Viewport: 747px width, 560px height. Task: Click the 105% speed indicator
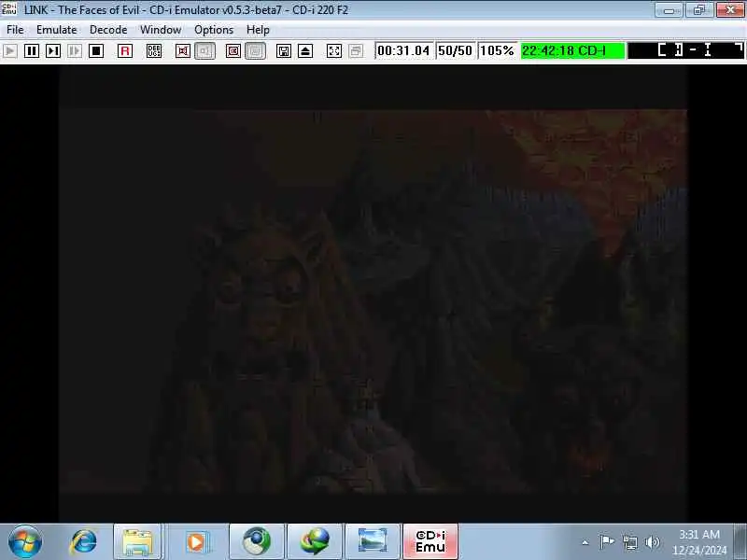pyautogui.click(x=497, y=50)
